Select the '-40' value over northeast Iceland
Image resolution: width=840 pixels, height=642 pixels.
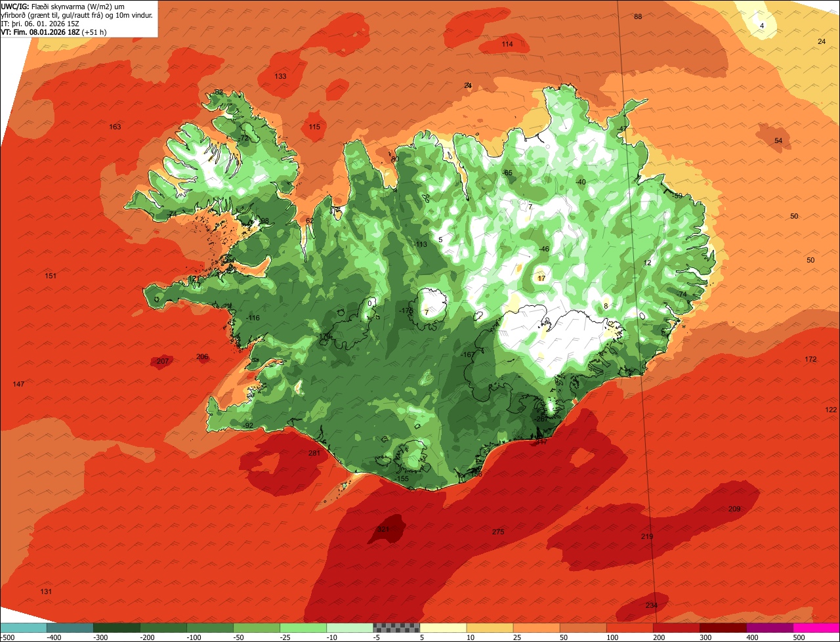click(x=580, y=181)
